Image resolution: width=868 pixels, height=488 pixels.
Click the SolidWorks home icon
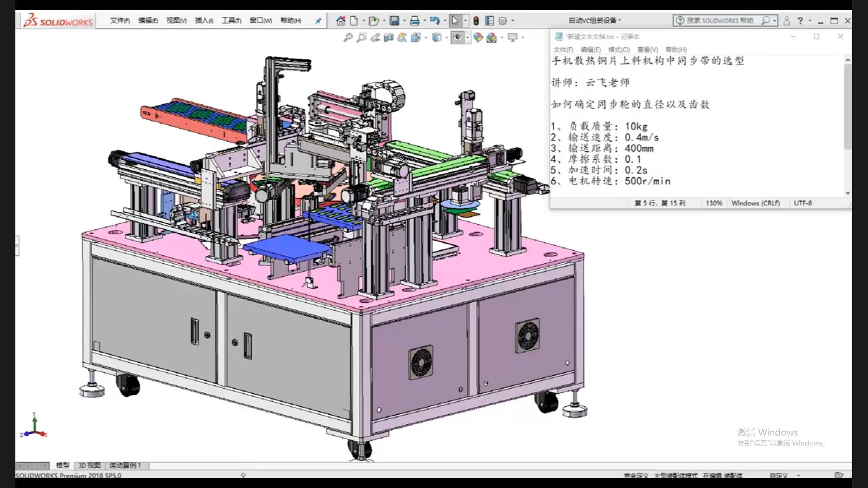pyautogui.click(x=341, y=20)
